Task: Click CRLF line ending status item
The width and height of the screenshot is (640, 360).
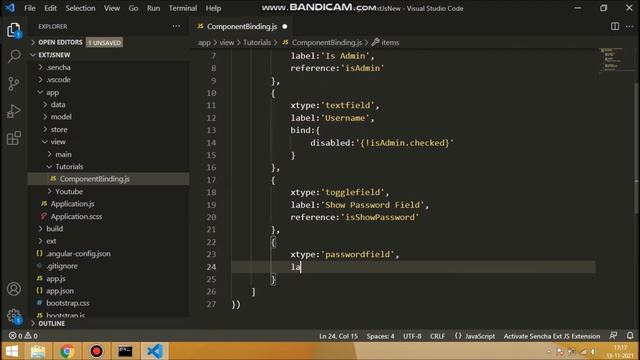Action: [x=438, y=336]
